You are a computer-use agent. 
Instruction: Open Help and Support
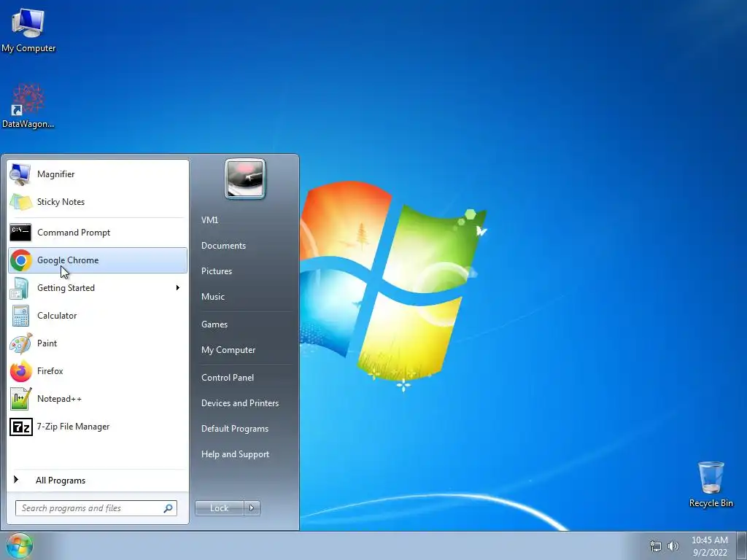pyautogui.click(x=235, y=454)
